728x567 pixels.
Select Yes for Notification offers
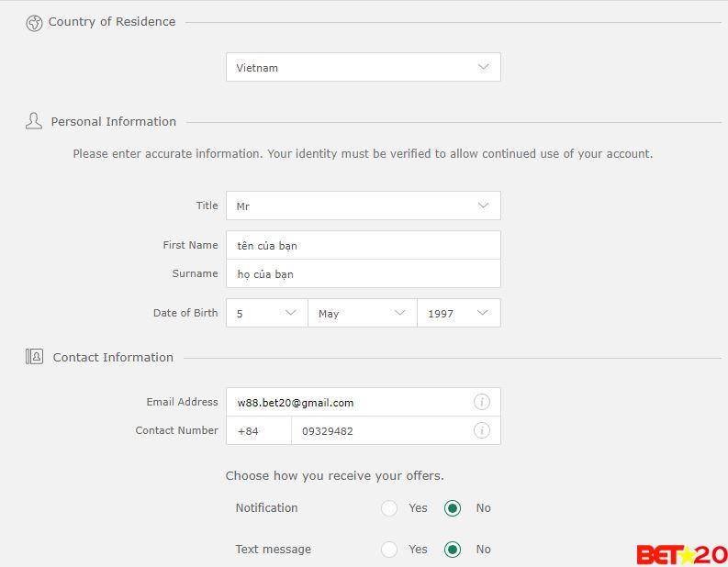(x=389, y=508)
